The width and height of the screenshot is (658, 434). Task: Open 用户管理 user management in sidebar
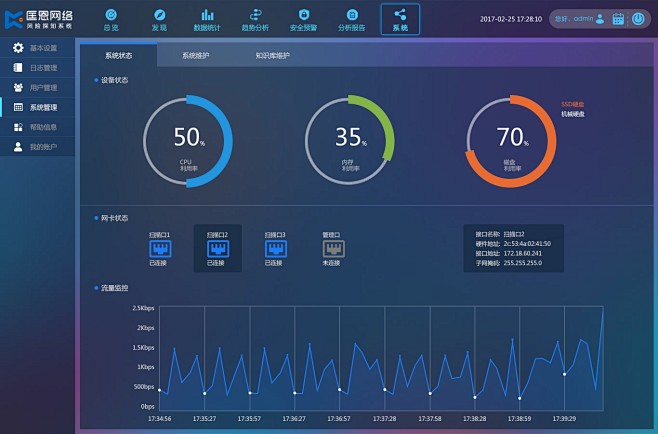pyautogui.click(x=37, y=87)
